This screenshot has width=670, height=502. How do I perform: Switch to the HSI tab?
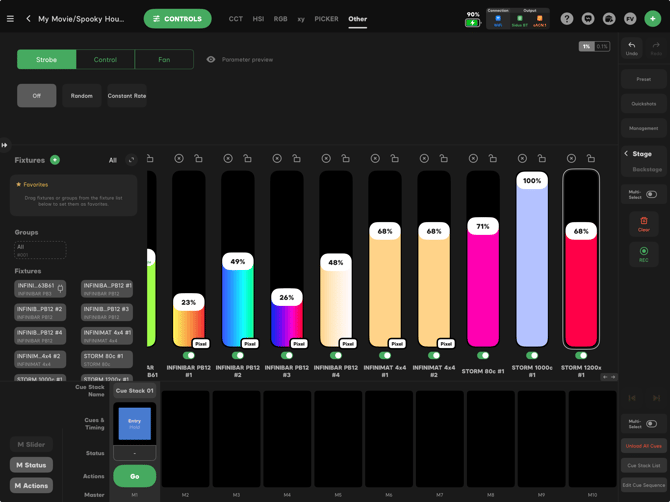point(258,19)
